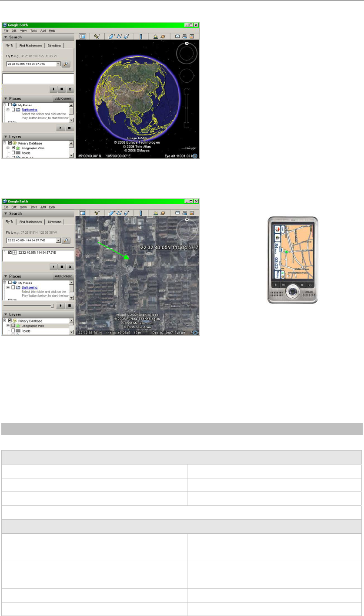
Task: Collapse the Layers panel in globe view window
Action: [x=6, y=137]
